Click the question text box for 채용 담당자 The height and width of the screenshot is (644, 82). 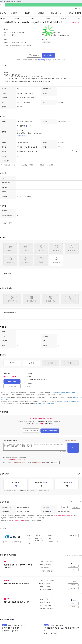[x=35, y=446]
